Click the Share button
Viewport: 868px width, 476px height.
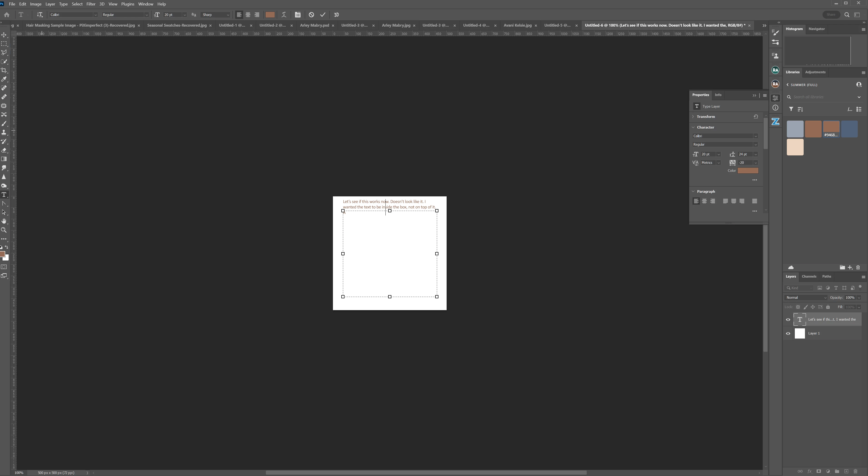pos(831,15)
